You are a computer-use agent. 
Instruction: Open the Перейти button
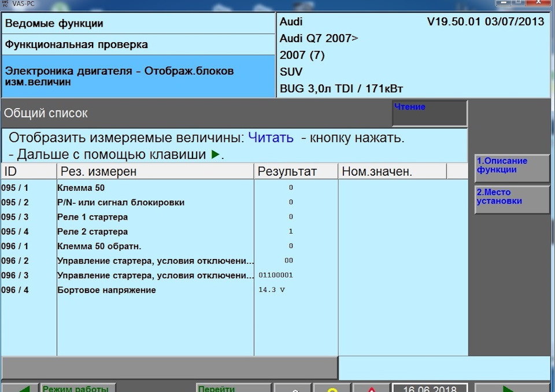(234, 388)
